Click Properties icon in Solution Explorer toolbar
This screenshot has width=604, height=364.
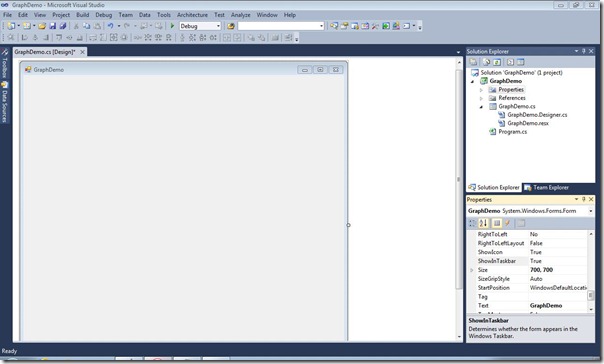(473, 62)
